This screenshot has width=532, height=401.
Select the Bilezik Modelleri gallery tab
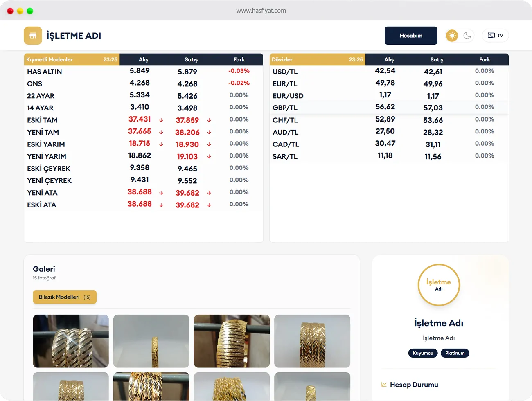(x=65, y=297)
